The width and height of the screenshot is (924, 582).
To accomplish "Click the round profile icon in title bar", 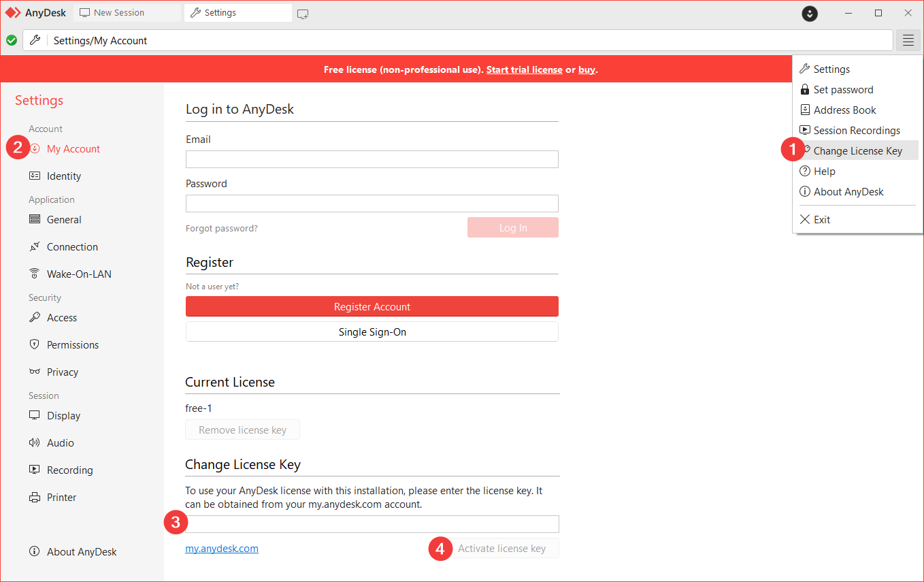I will click(810, 13).
